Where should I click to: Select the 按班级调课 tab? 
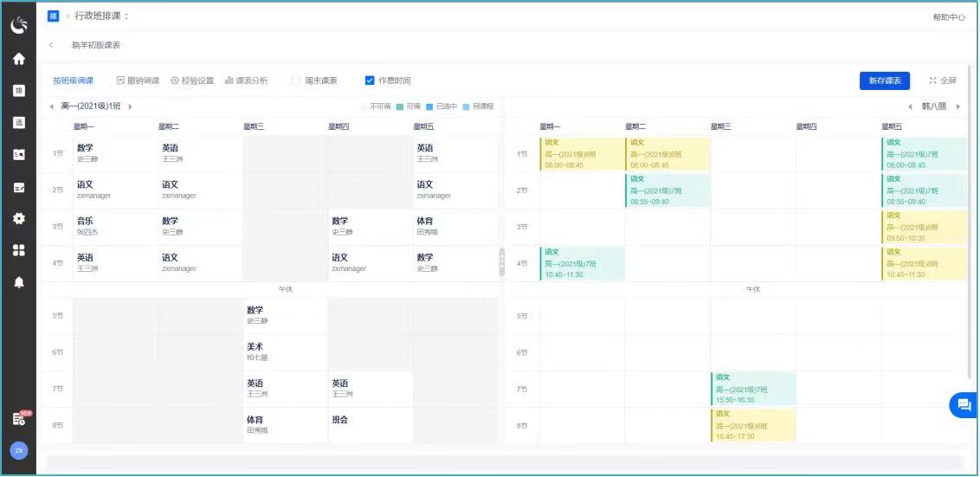[73, 81]
